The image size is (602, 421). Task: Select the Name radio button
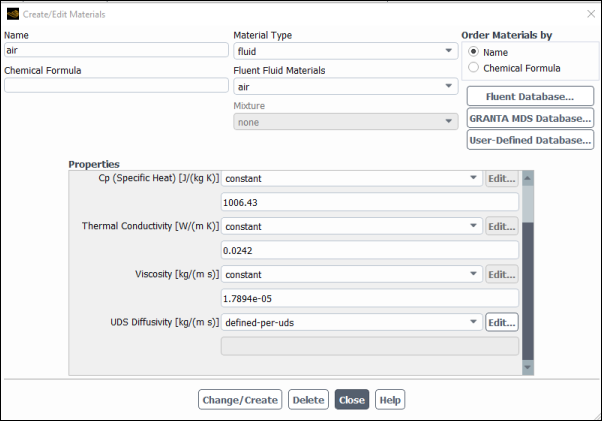tap(474, 52)
